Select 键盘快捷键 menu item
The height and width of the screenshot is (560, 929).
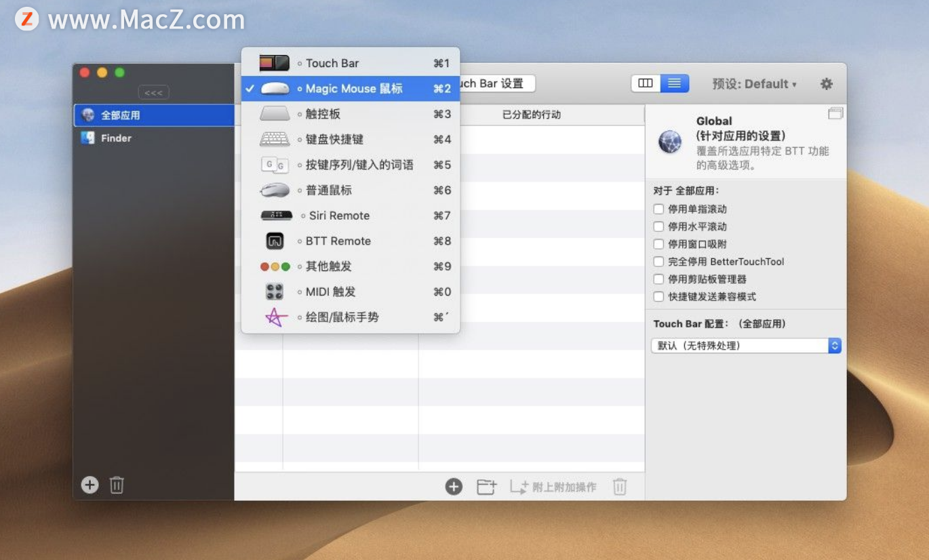(x=351, y=139)
